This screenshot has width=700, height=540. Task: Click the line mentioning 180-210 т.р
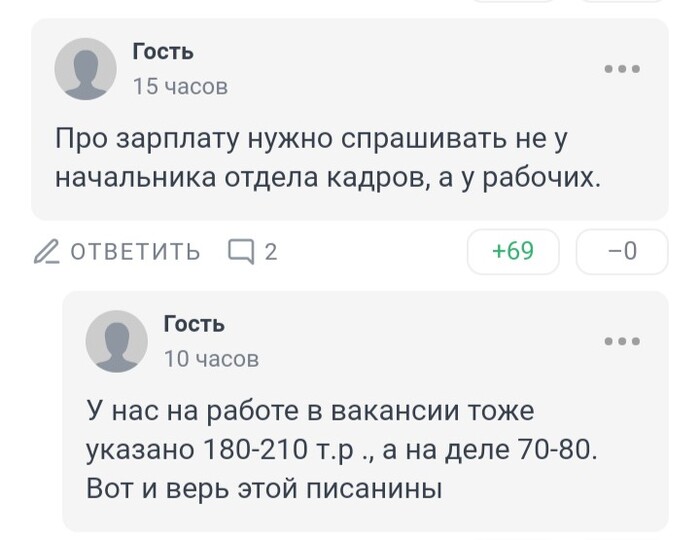tap(342, 450)
